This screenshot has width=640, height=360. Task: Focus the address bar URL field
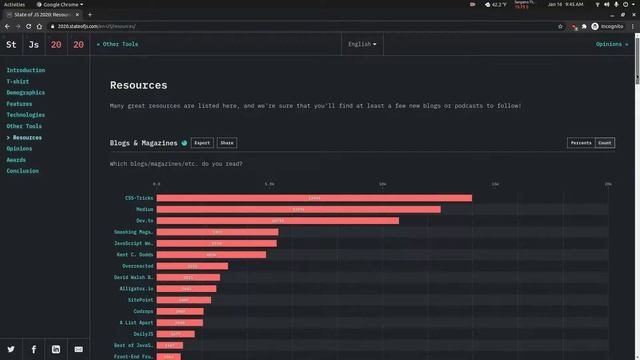click(x=302, y=26)
